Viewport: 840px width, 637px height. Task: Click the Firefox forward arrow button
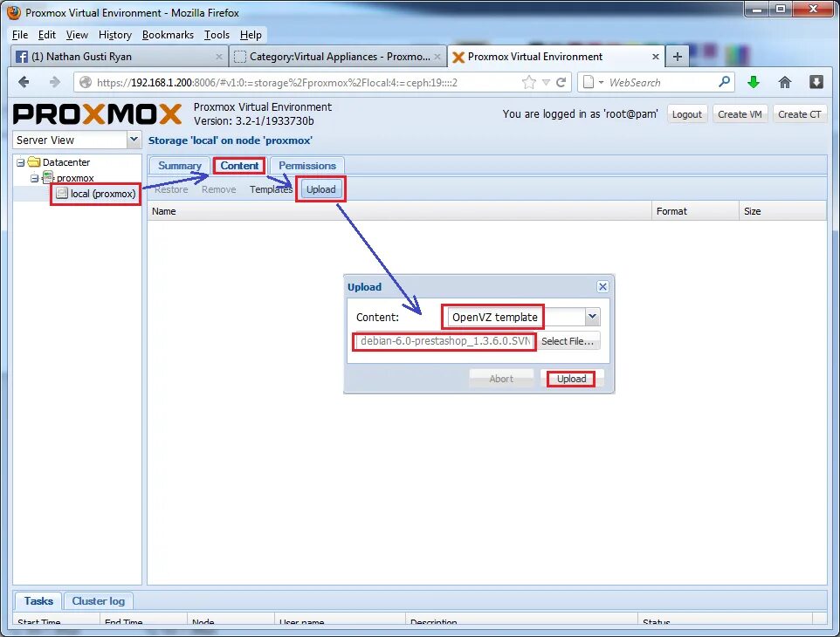pos(54,82)
